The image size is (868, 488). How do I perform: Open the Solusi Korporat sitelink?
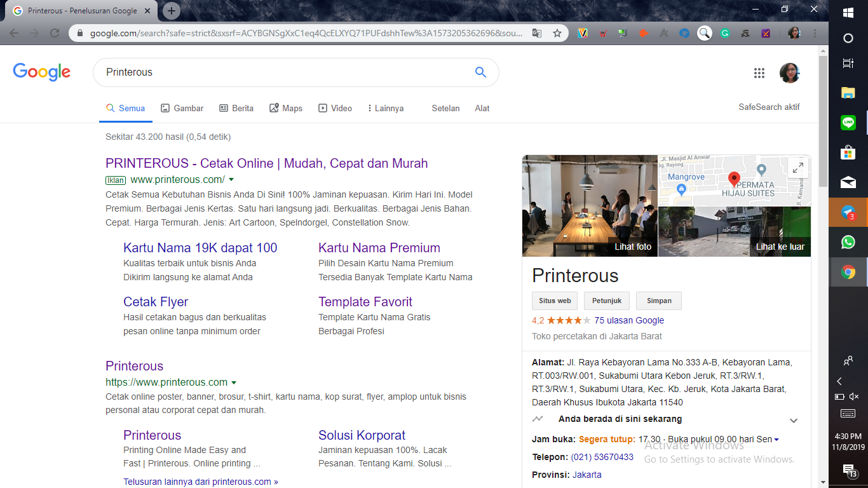362,435
